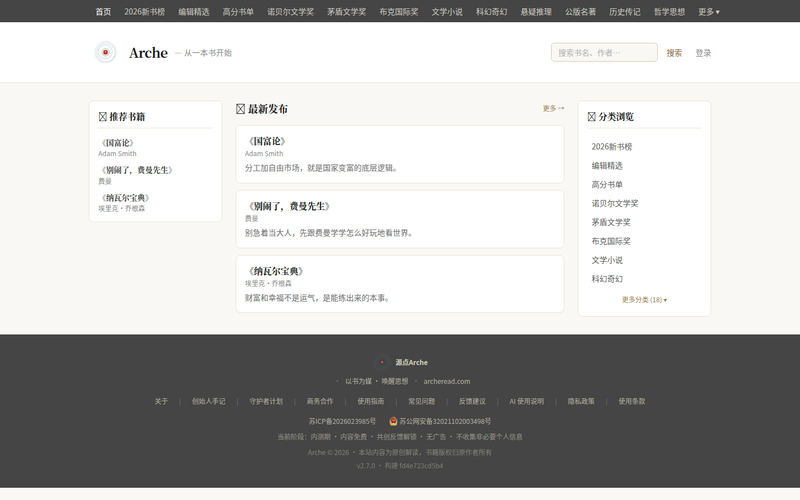Open 商务合作 in the footer
This screenshot has width=800, height=500.
coord(320,402)
